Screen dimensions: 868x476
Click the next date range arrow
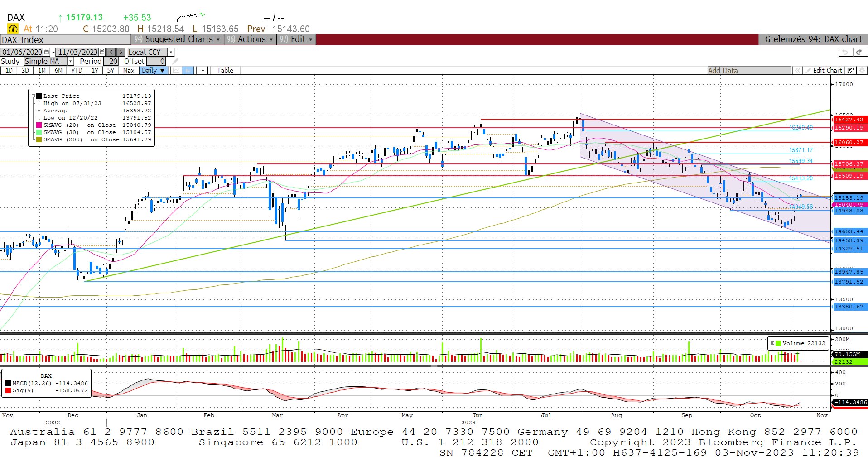click(x=121, y=52)
